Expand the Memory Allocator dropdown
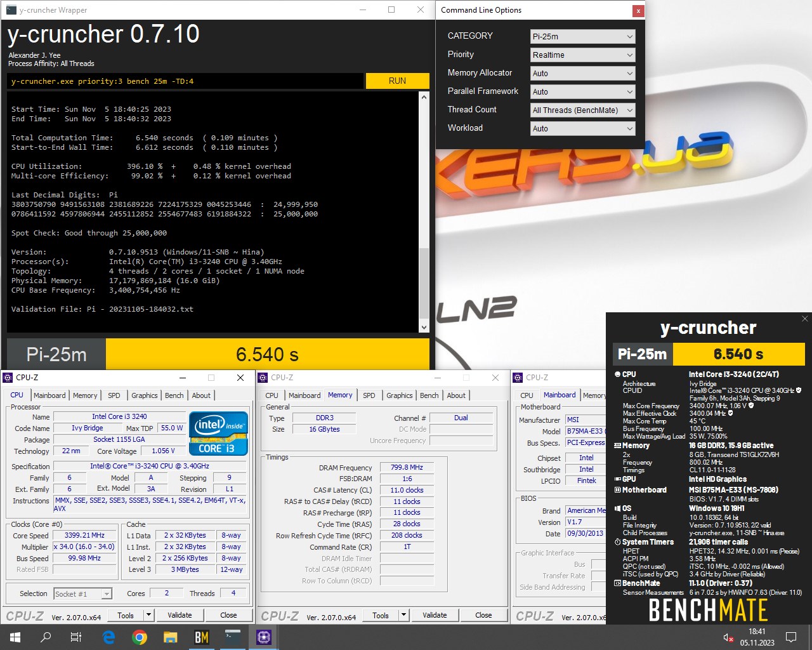 tap(582, 74)
